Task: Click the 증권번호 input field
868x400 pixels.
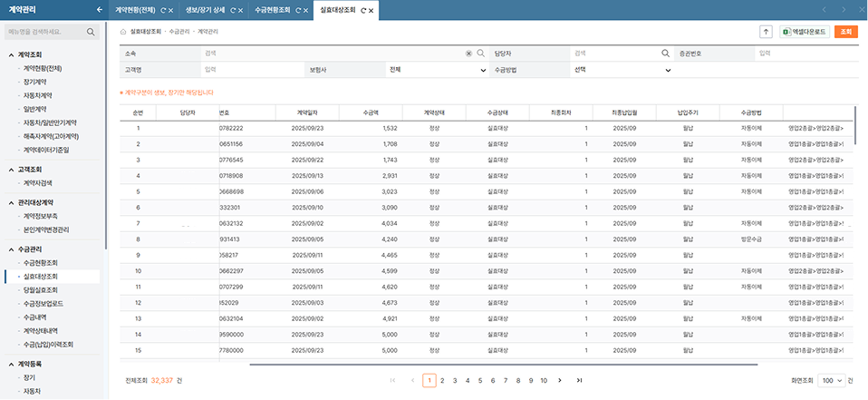Action: [806, 54]
